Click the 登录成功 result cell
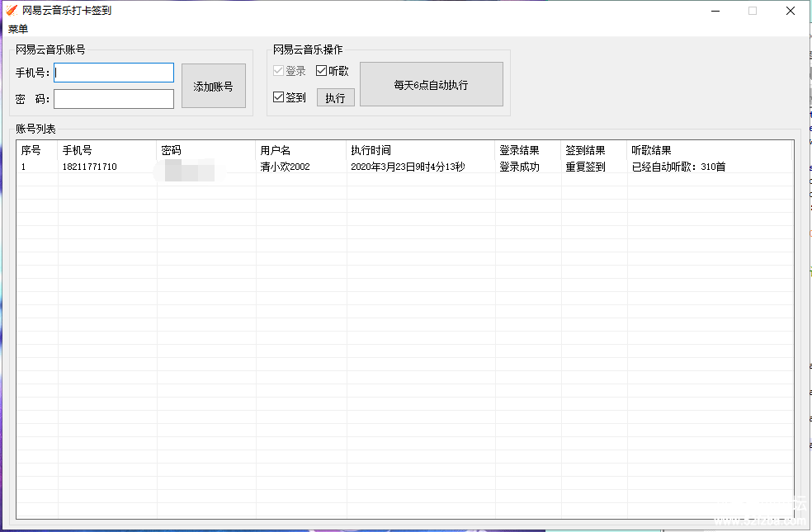The height and width of the screenshot is (532, 812). tap(519, 167)
